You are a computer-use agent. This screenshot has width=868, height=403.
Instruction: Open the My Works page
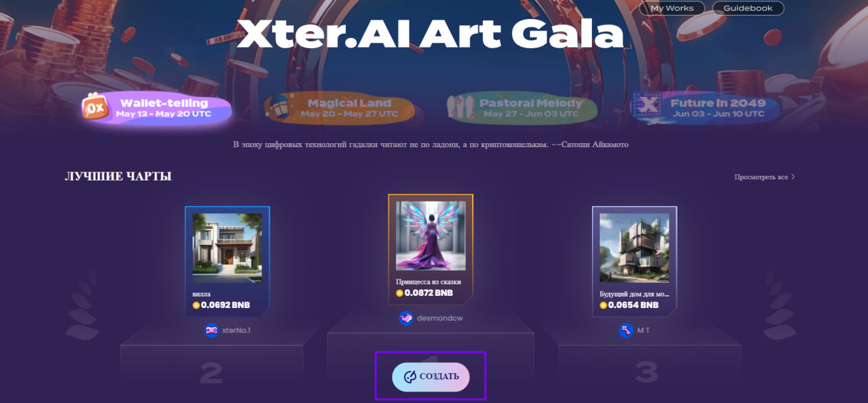(x=672, y=8)
